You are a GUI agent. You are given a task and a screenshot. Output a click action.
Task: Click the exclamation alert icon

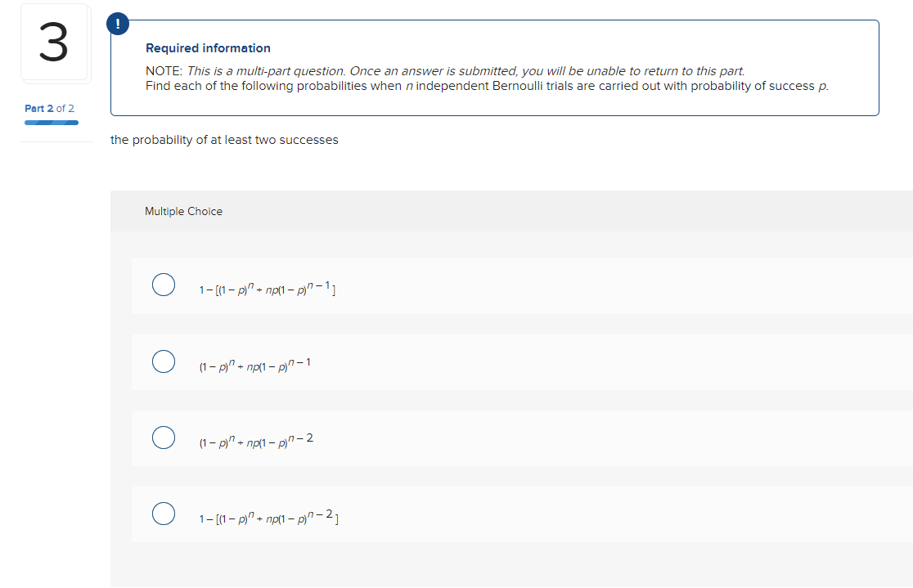click(118, 23)
